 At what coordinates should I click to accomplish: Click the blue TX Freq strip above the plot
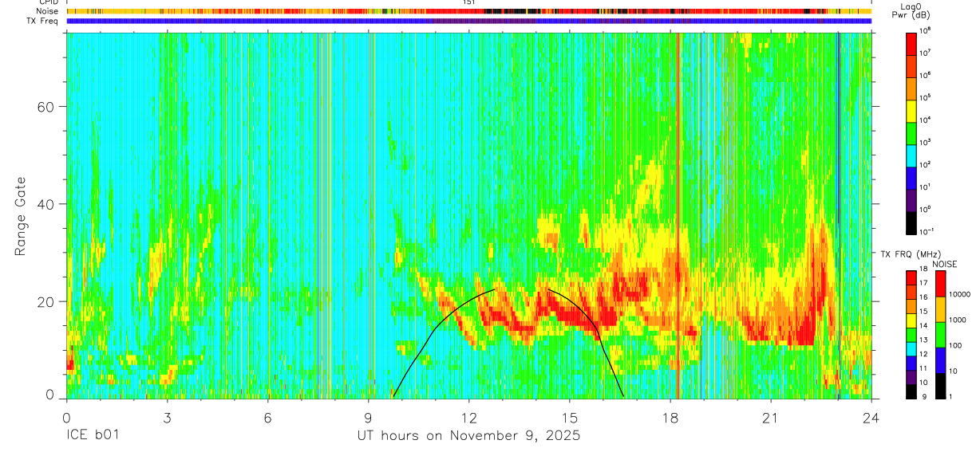(x=468, y=22)
